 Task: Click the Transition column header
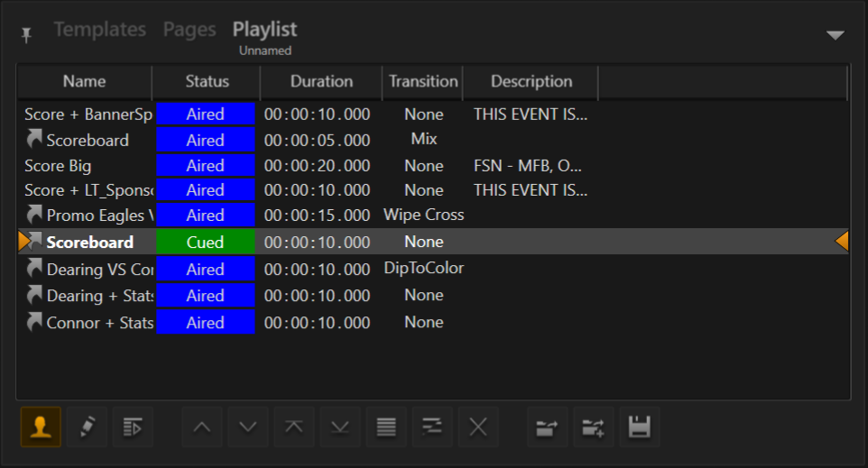pyautogui.click(x=423, y=81)
